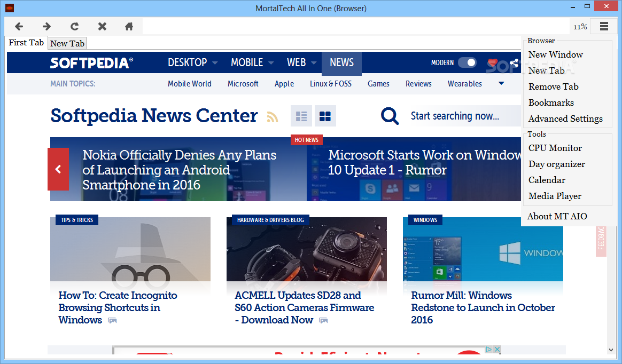This screenshot has width=622, height=364.
Task: Click the 11% zoom indicator
Action: tap(580, 27)
